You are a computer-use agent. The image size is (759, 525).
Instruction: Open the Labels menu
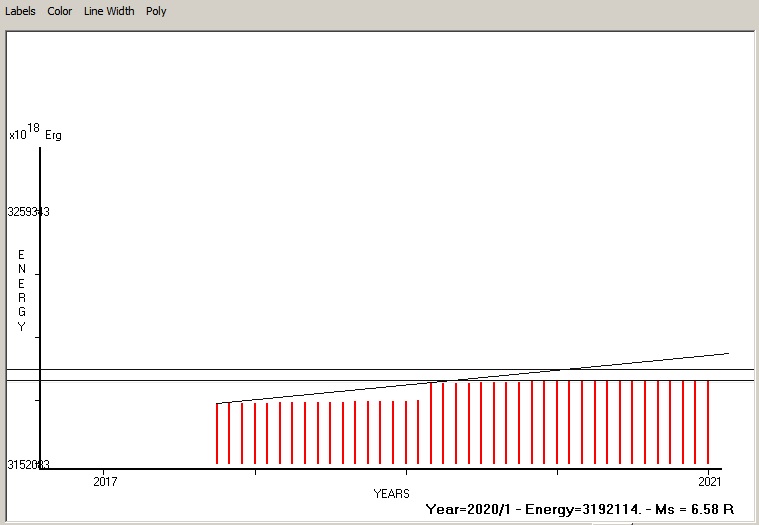click(x=20, y=11)
